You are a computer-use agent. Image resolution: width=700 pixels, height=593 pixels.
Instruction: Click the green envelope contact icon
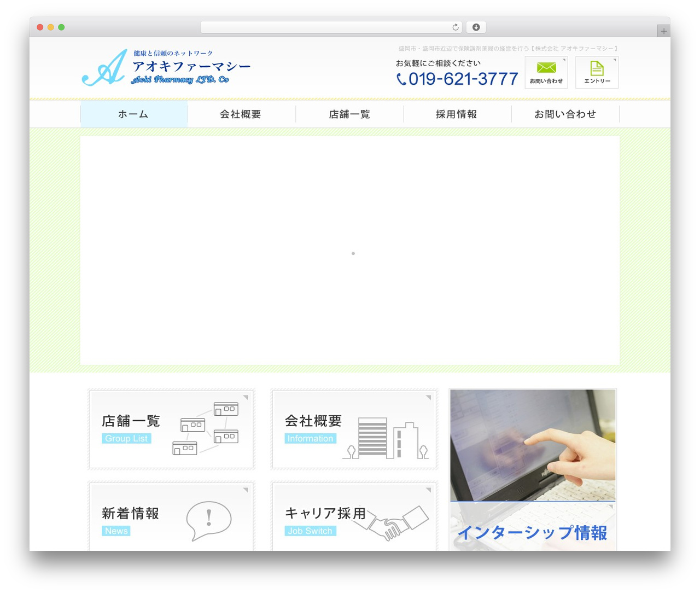coord(546,67)
